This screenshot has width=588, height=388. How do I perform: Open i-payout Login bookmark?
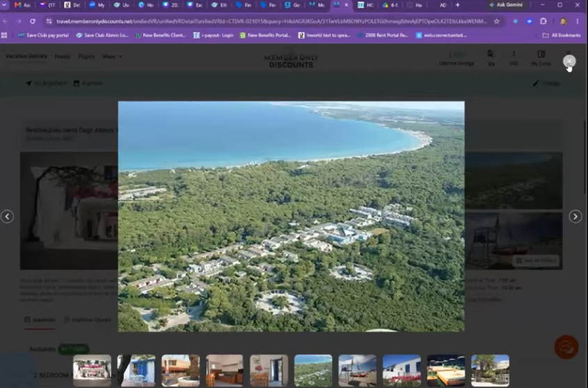(x=213, y=35)
